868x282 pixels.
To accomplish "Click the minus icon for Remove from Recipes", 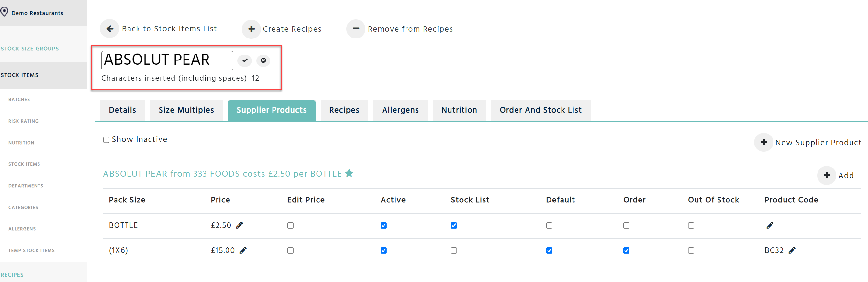I will pyautogui.click(x=356, y=29).
